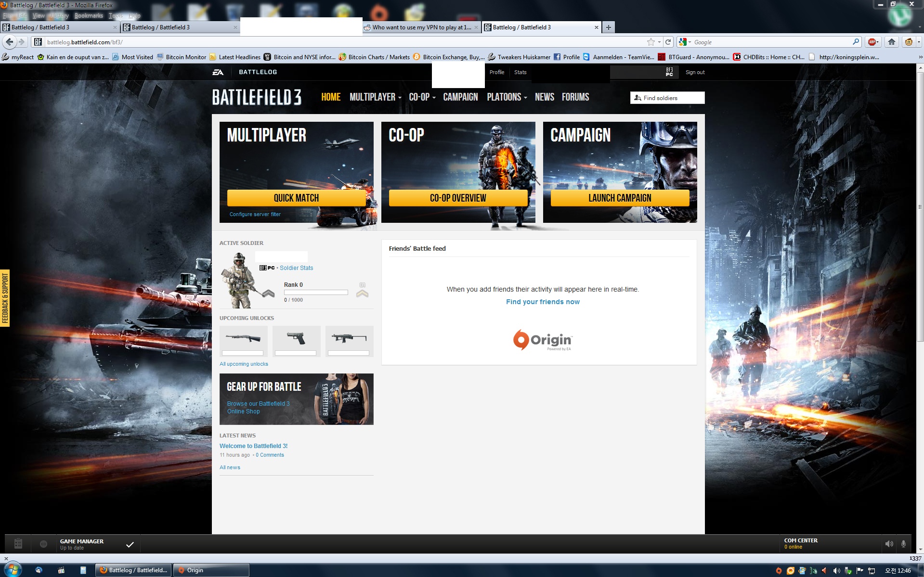This screenshot has height=577, width=924.
Task: Click the Google search magnifier icon
Action: (856, 42)
